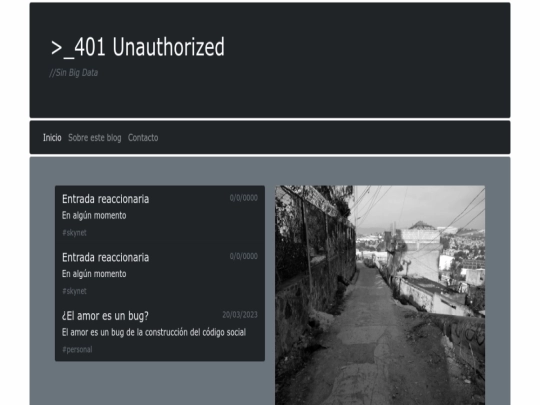Open the '¿El amor es un bug?' post
The image size is (540, 405).
105,316
